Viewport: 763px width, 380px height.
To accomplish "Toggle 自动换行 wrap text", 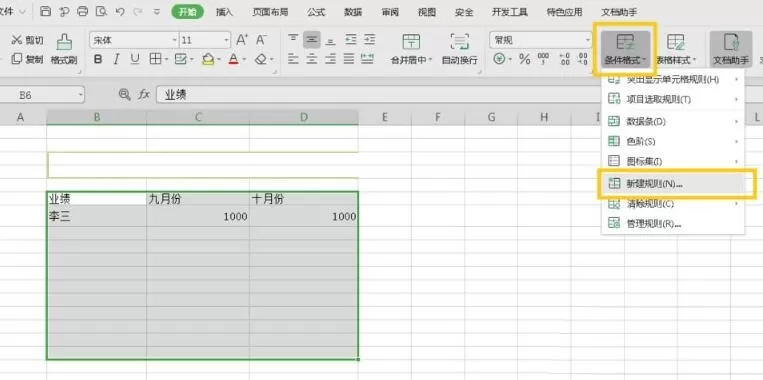I will click(x=459, y=49).
